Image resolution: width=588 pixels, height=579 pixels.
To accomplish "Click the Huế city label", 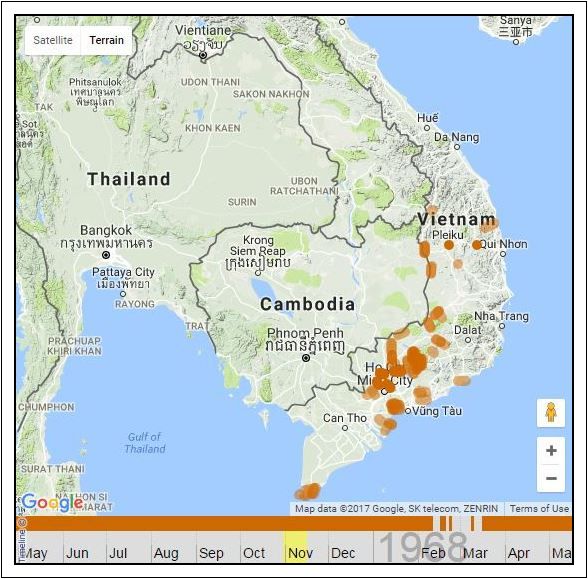I will coord(428,118).
